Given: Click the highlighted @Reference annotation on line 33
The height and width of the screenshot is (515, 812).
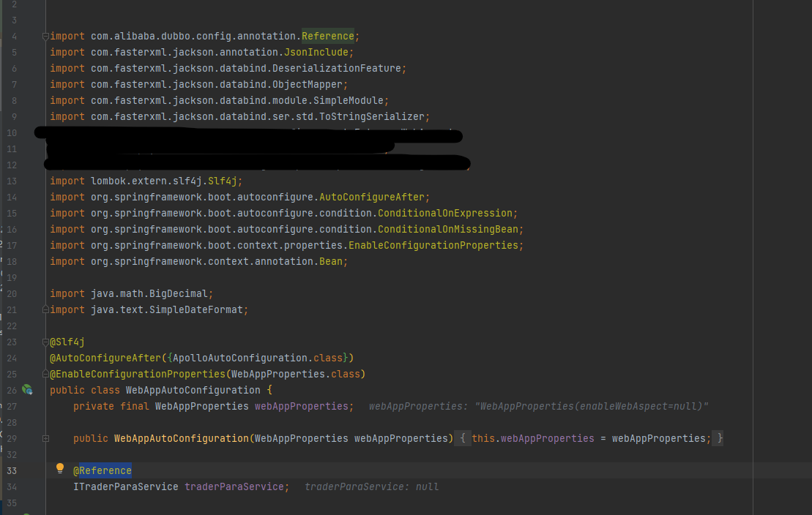Looking at the screenshot, I should (x=103, y=470).
